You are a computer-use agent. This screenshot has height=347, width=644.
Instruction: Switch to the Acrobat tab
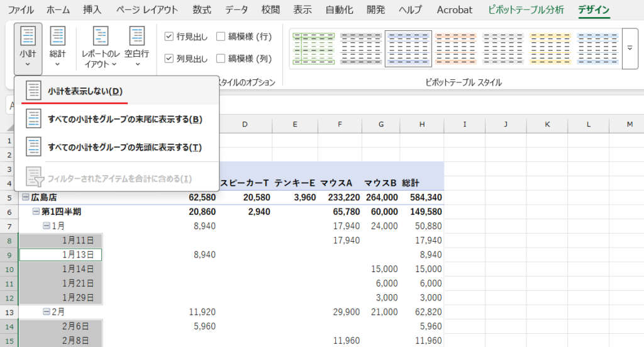coord(454,10)
